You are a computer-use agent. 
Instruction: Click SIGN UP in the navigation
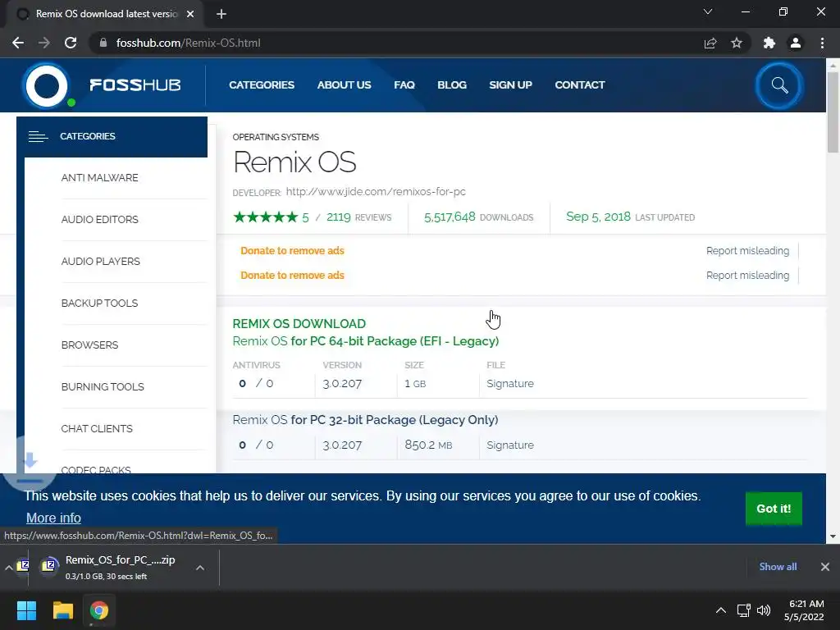point(510,85)
